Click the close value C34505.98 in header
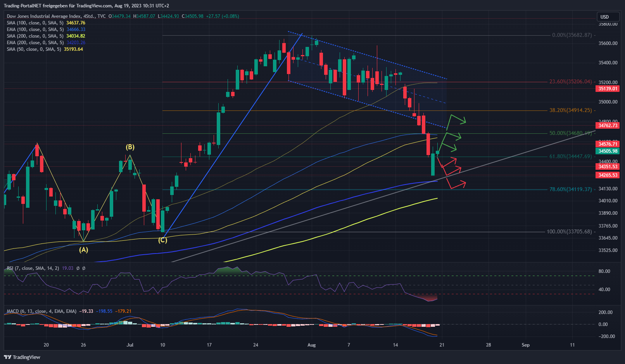 (193, 16)
